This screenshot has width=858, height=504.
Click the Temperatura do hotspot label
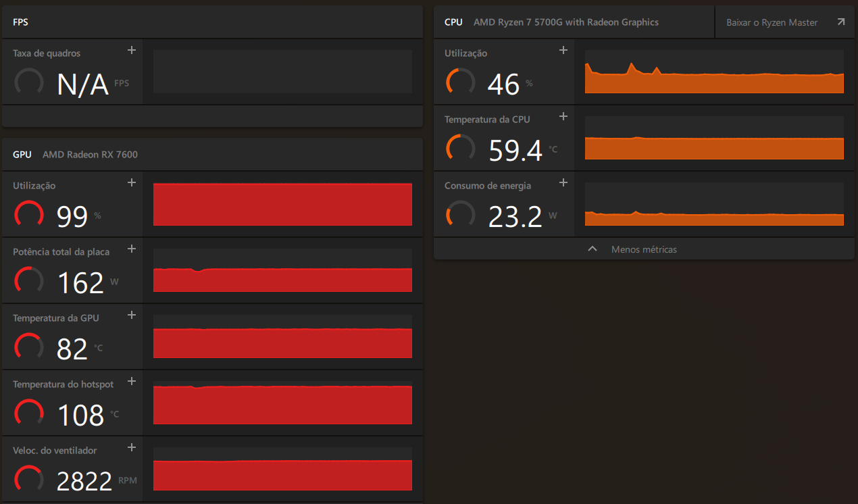point(64,384)
